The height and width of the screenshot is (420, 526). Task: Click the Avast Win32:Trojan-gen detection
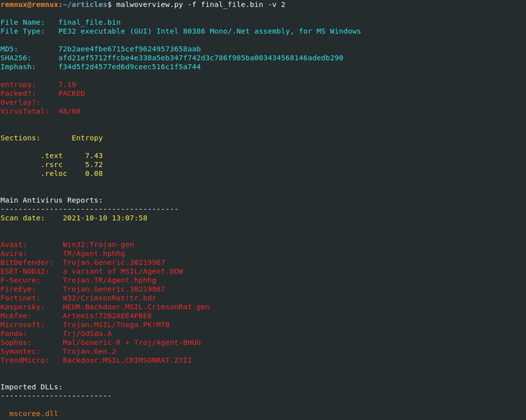[98, 245]
